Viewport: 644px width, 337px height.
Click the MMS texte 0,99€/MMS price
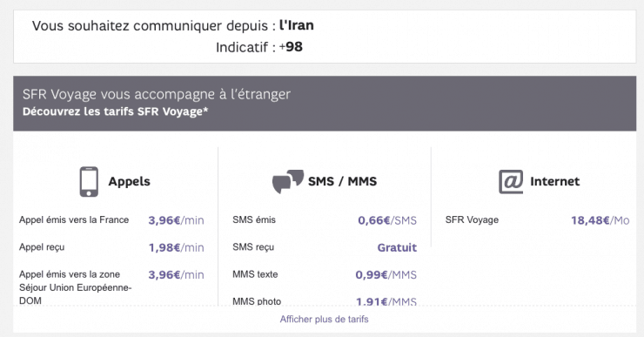386,274
